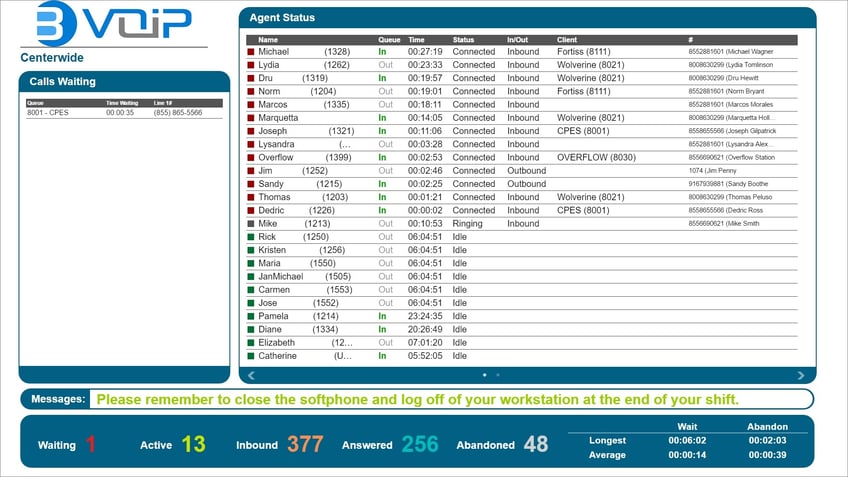
Task: Click average wait time 00:00:14
Action: [x=687, y=455]
